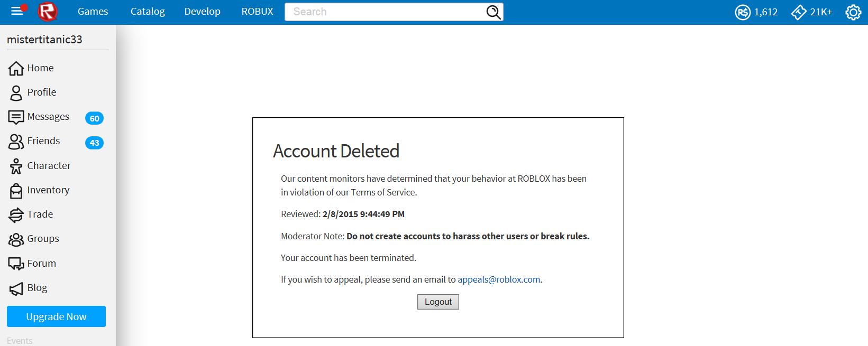Open Catalog in top navigation
Screen dimensions: 868x346
148,12
